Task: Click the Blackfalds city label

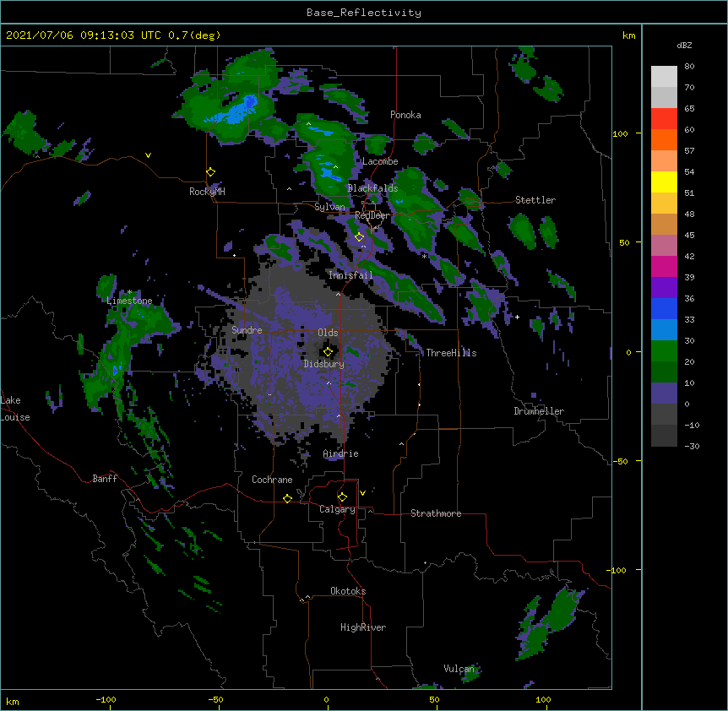Action: tap(372, 188)
